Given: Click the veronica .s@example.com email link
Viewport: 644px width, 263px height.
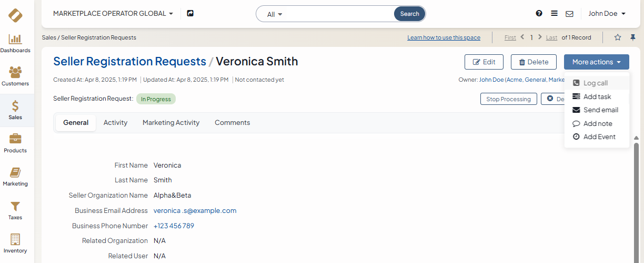Looking at the screenshot, I should (x=195, y=210).
